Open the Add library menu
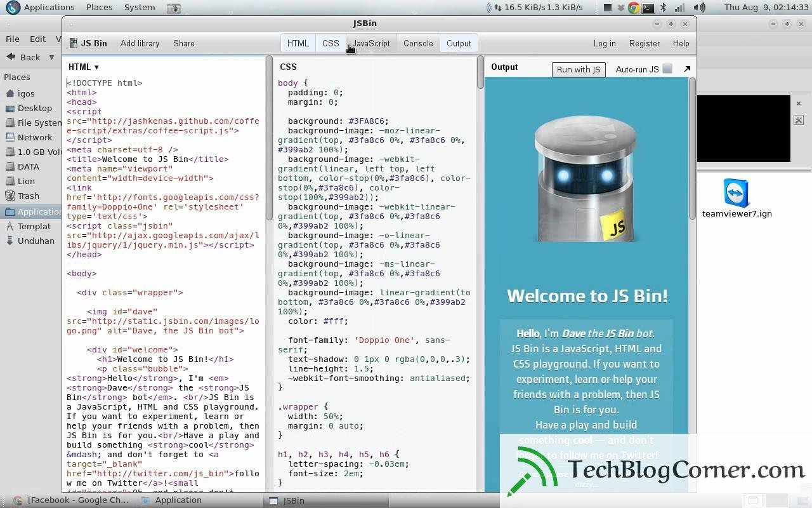Image resolution: width=812 pixels, height=508 pixels. pyautogui.click(x=140, y=43)
